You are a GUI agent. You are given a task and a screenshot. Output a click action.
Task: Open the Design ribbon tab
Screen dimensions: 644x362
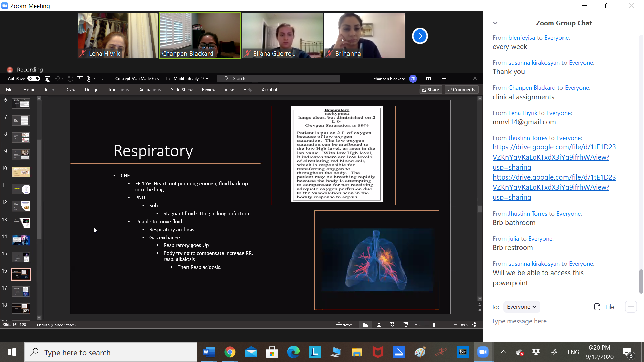click(x=92, y=89)
